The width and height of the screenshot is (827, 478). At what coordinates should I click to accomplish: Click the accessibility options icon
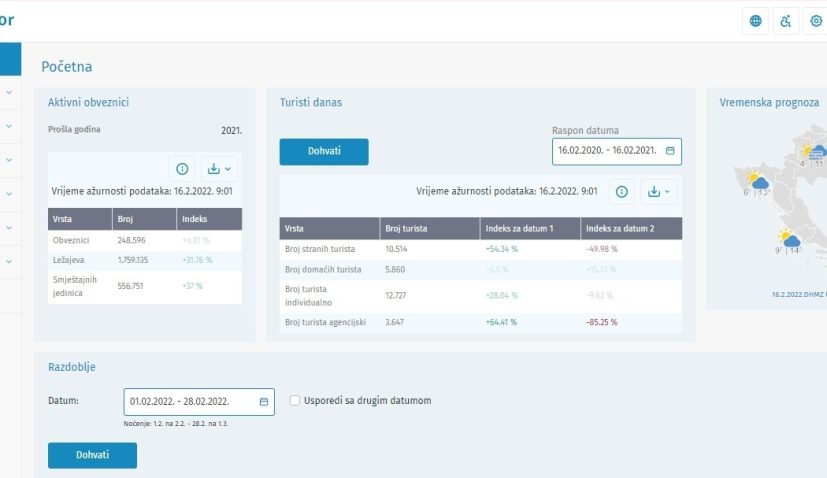[786, 21]
